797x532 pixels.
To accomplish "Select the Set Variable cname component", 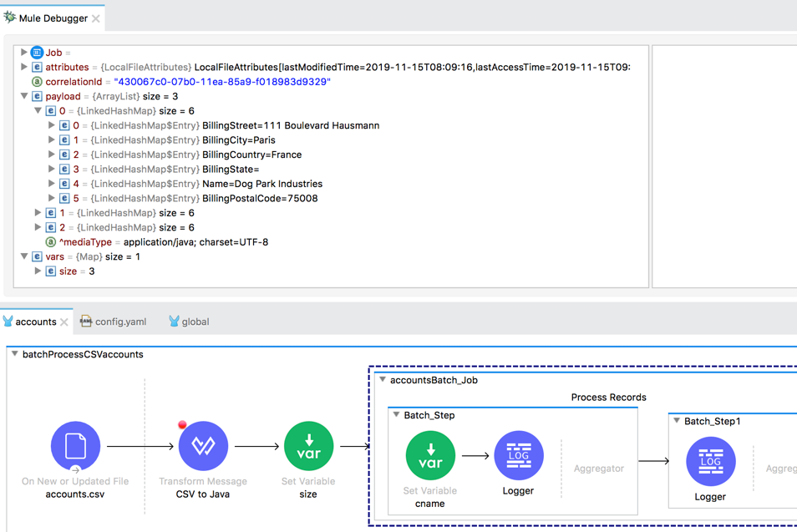I will pos(430,455).
